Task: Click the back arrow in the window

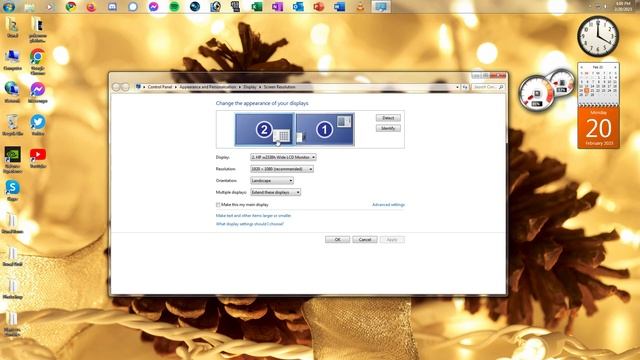Action: click(x=116, y=87)
